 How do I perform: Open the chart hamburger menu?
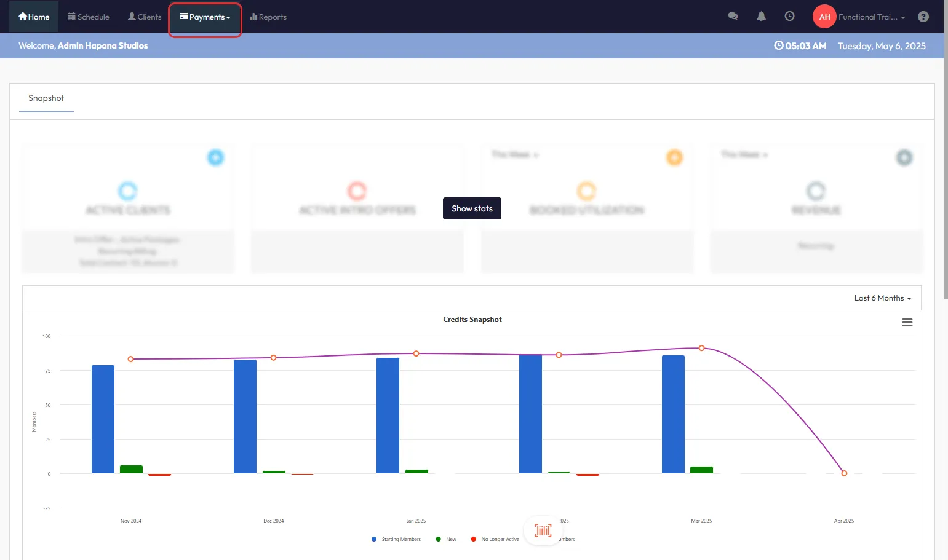click(907, 323)
